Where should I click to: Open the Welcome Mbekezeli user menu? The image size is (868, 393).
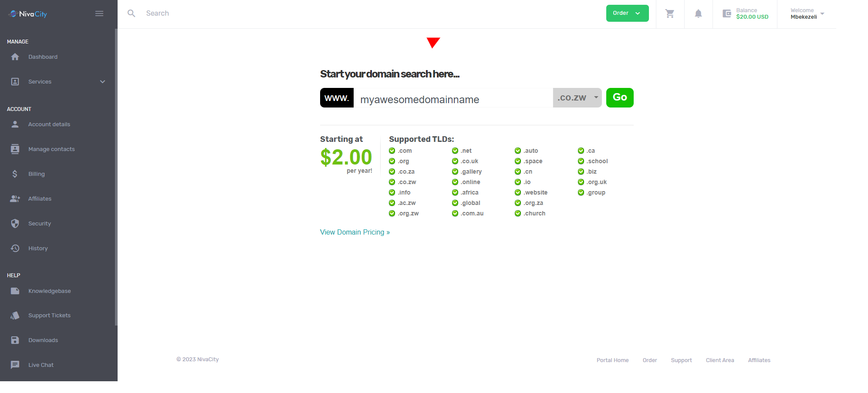coord(807,13)
